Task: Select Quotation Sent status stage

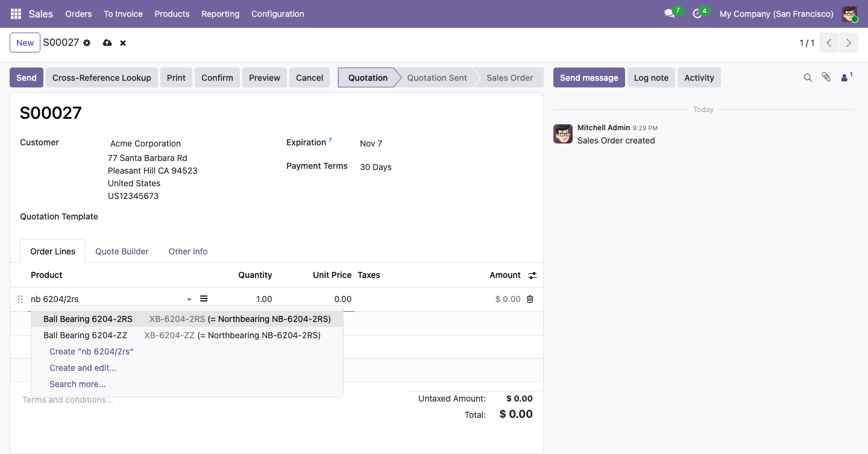Action: point(437,78)
